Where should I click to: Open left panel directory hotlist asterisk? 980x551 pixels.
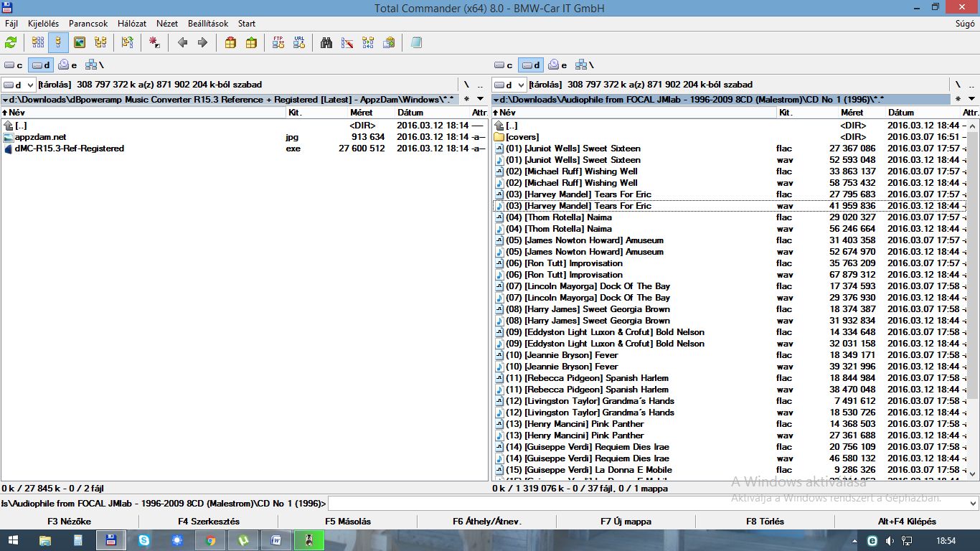[467, 100]
